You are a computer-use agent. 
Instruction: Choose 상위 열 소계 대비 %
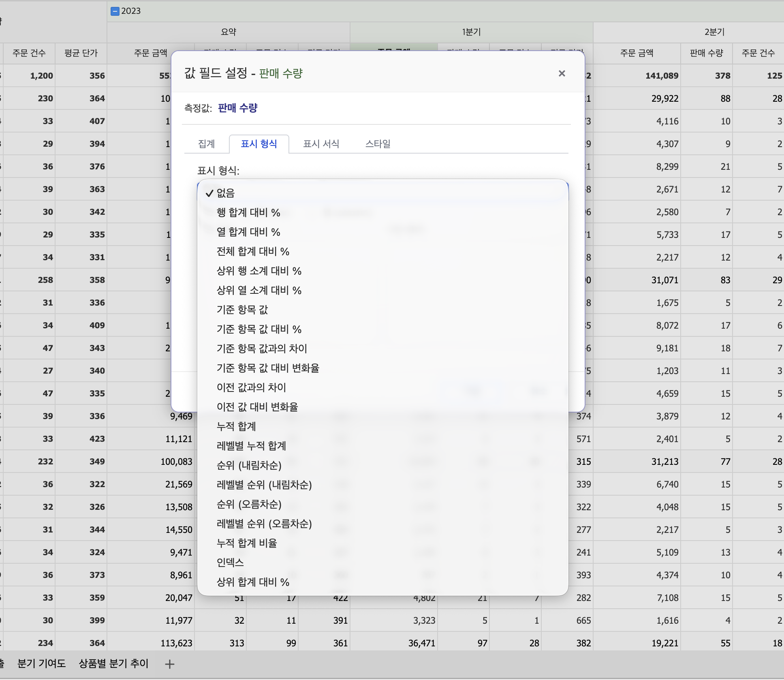tap(382, 290)
